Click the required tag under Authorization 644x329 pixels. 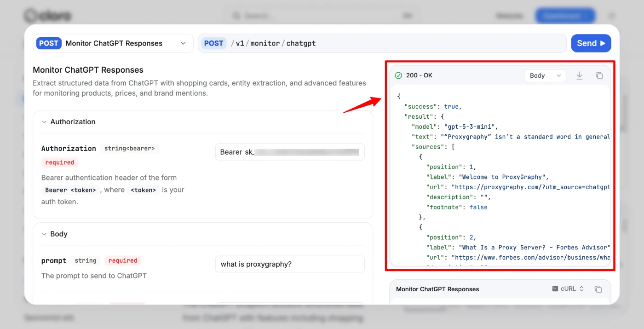coord(60,162)
